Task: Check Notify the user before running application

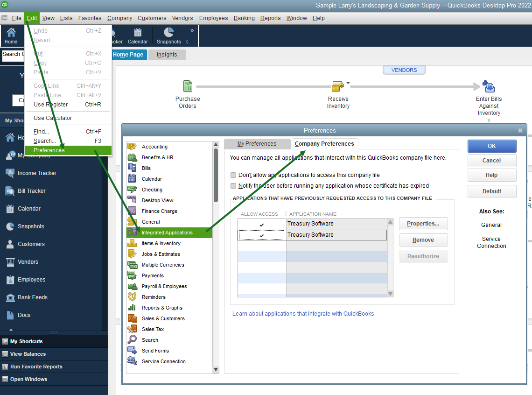Action: [x=233, y=186]
